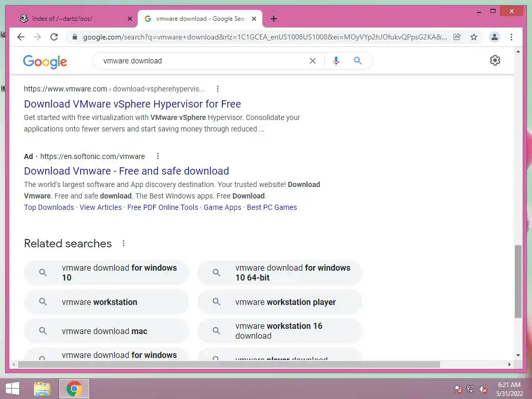Open options for the vmware.com result

[218, 89]
